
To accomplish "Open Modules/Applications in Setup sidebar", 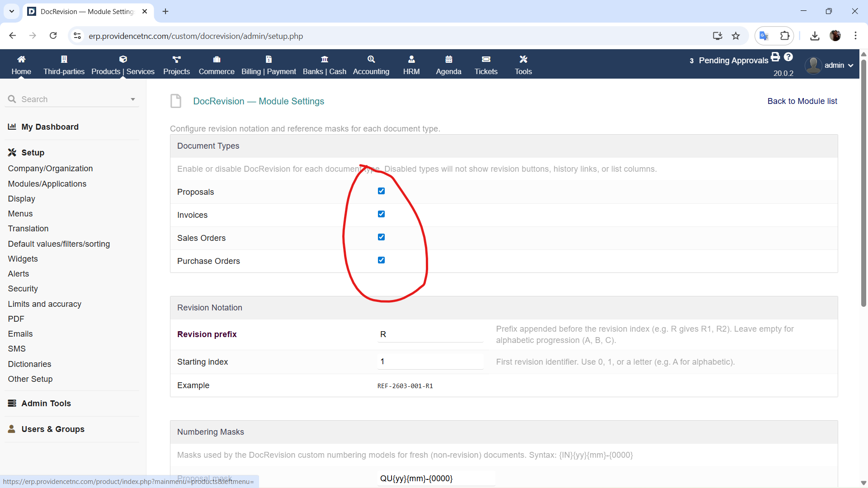I will pyautogui.click(x=47, y=184).
